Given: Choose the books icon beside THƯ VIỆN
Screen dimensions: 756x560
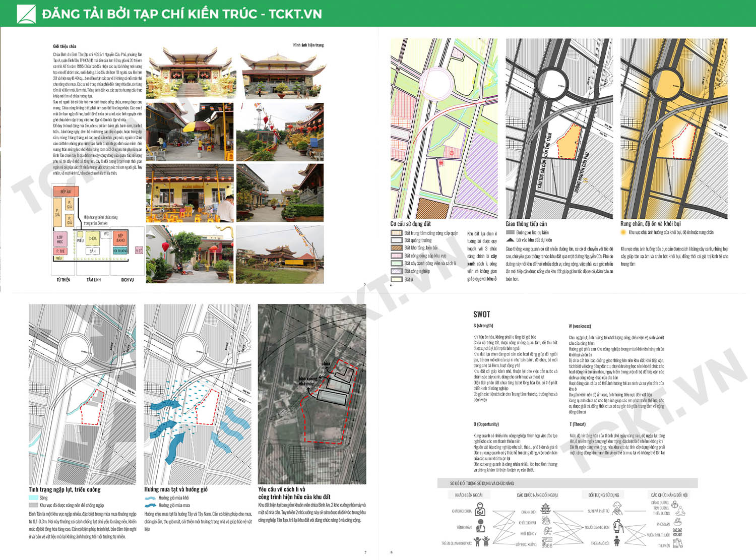Looking at the screenshot, I should point(677,544).
